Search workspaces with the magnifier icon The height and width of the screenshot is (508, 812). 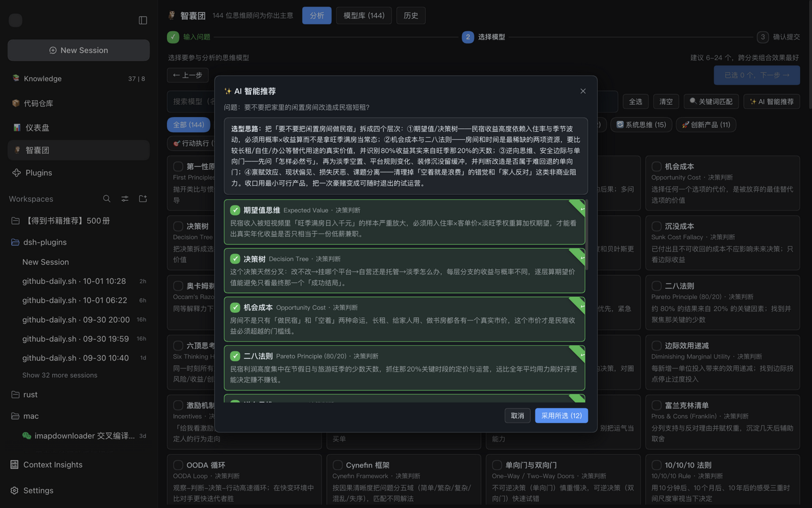point(107,199)
